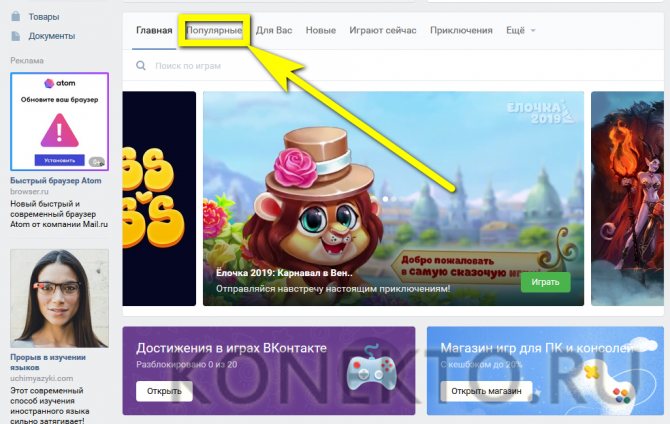Viewport: 670px width, 424px height.
Task: Switch to the Для Вас tab
Action: click(274, 30)
